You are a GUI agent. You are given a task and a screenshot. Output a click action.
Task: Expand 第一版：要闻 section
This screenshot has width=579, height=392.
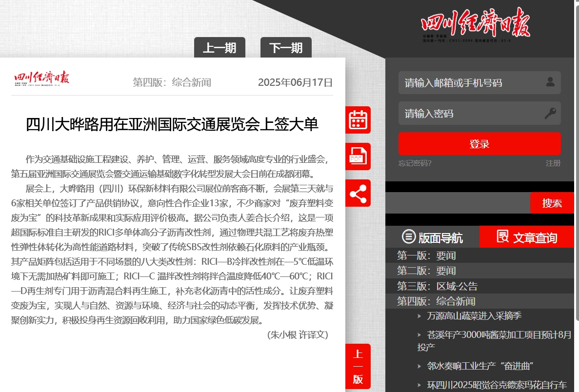coord(426,255)
